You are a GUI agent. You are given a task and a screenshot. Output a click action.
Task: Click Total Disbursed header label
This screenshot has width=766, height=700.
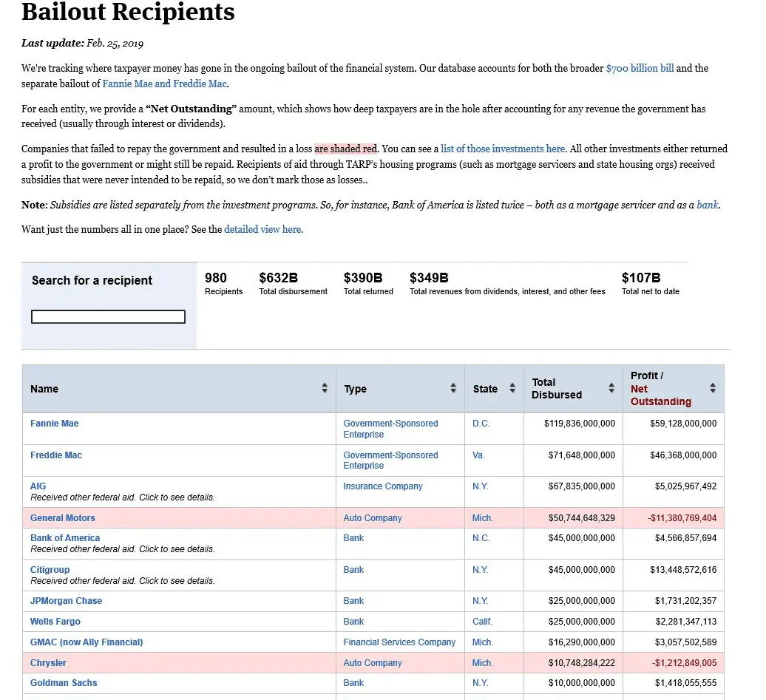(x=557, y=389)
